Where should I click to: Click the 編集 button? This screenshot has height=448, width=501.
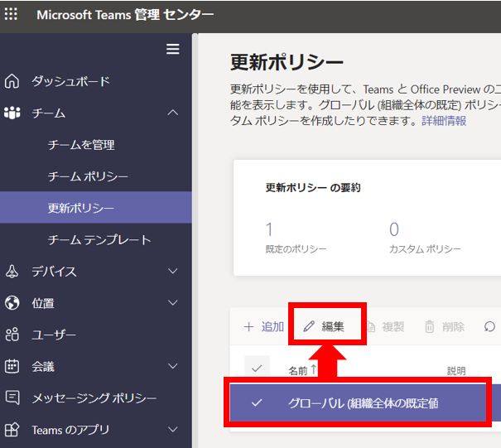tap(324, 326)
